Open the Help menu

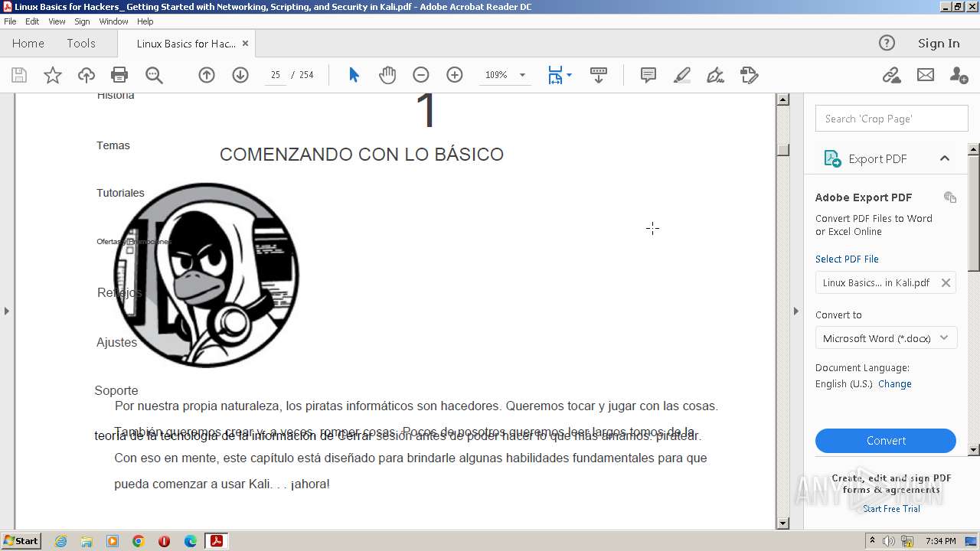point(145,21)
